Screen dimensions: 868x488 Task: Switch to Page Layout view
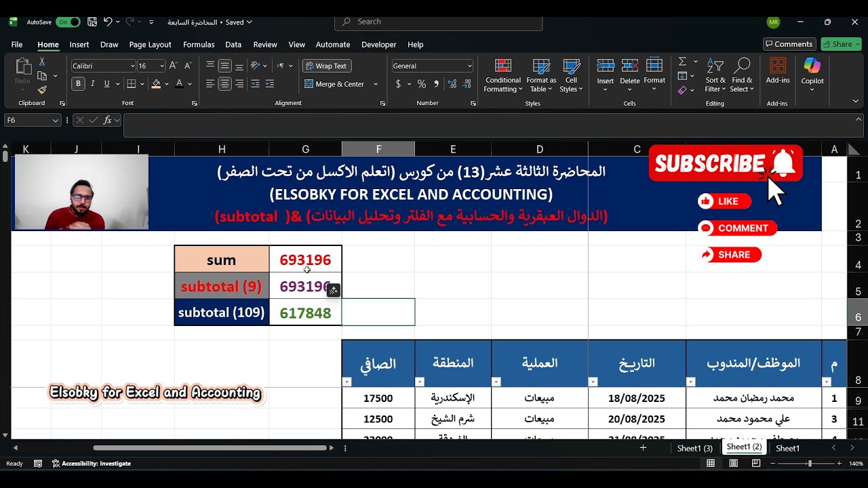(x=733, y=464)
